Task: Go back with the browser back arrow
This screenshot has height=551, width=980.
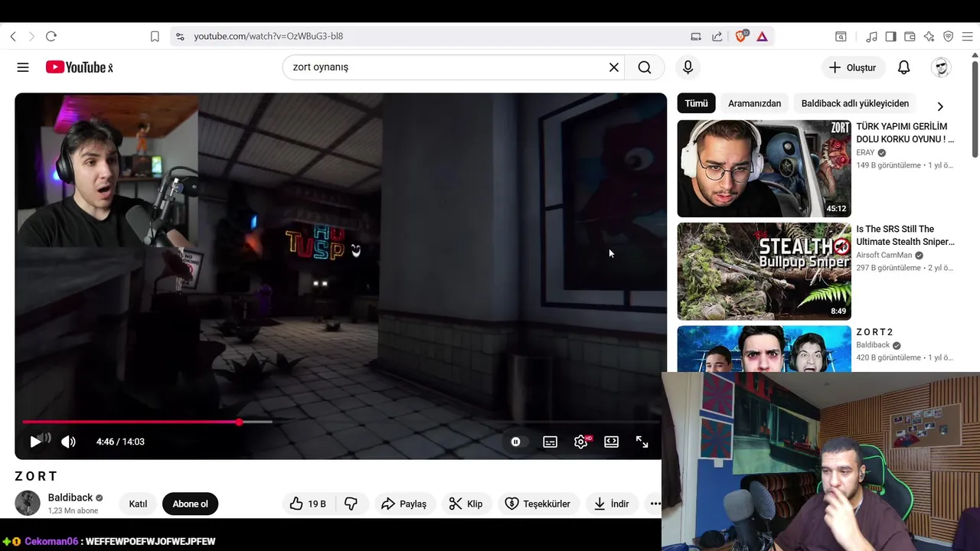Action: click(x=13, y=36)
